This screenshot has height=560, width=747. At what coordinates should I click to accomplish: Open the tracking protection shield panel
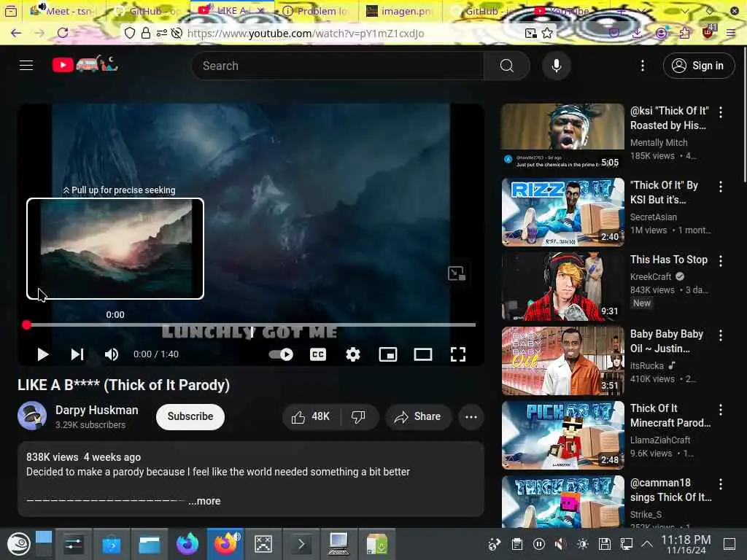[x=130, y=33]
